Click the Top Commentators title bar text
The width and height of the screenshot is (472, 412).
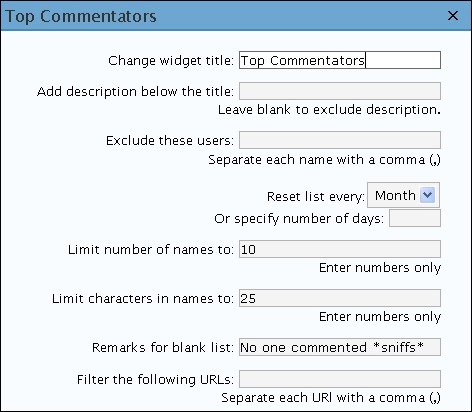[x=81, y=16]
